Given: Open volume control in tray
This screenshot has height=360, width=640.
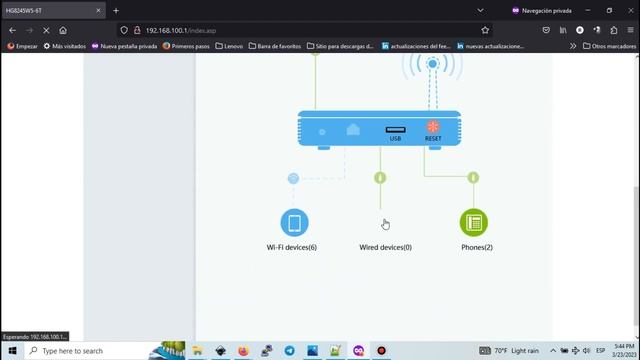Looking at the screenshot, I should click(587, 351).
